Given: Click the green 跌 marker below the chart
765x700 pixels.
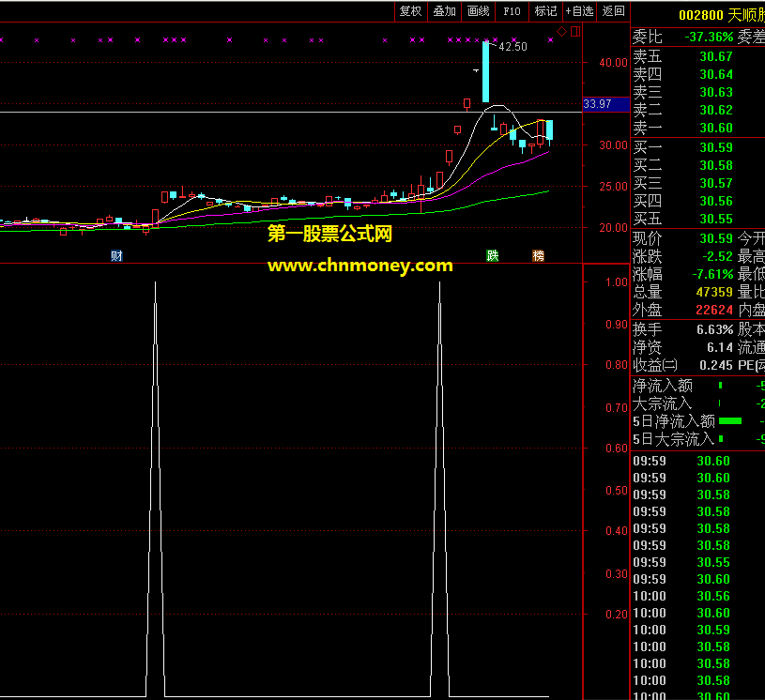Looking at the screenshot, I should [492, 255].
